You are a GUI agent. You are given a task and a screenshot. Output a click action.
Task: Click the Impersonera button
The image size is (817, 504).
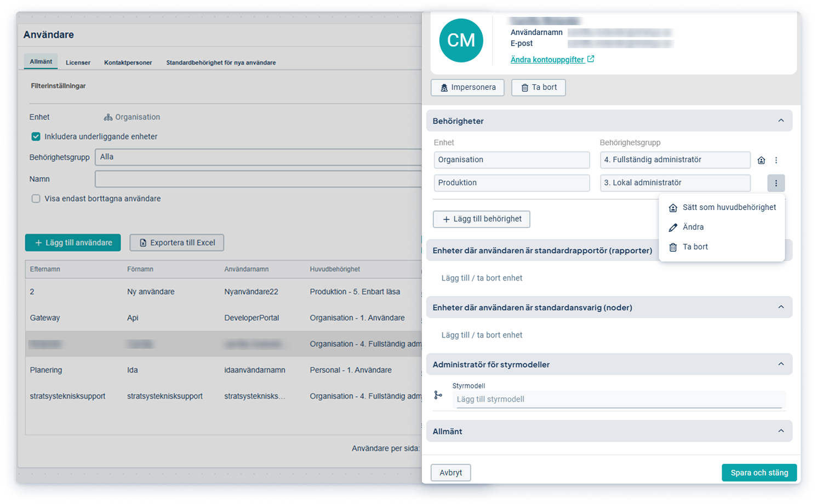467,88
